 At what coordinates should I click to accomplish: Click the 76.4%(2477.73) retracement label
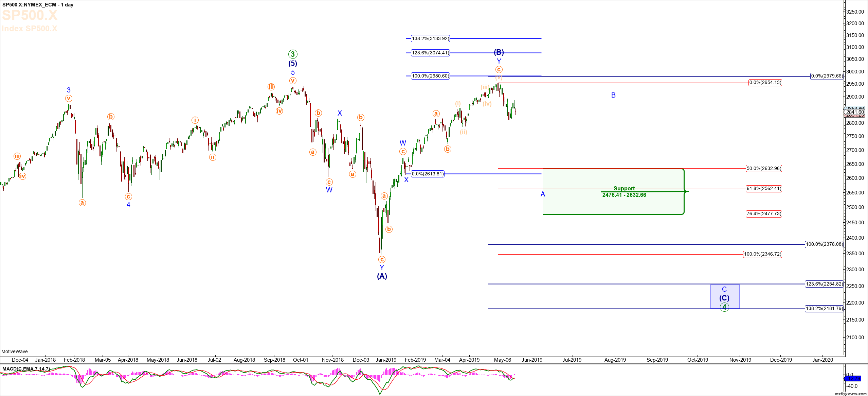[764, 213]
